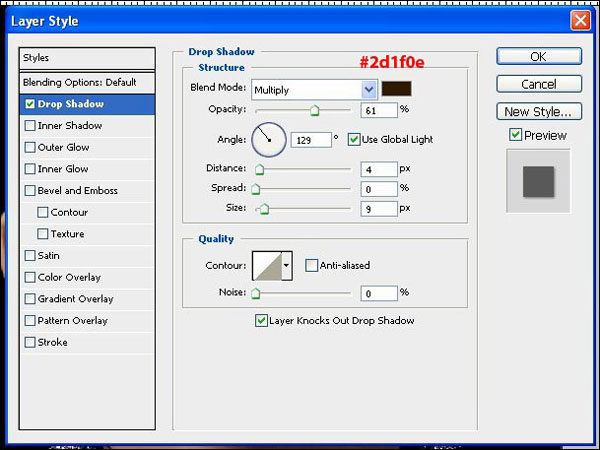This screenshot has height=450, width=600.
Task: Click the Cancel button
Action: click(538, 84)
